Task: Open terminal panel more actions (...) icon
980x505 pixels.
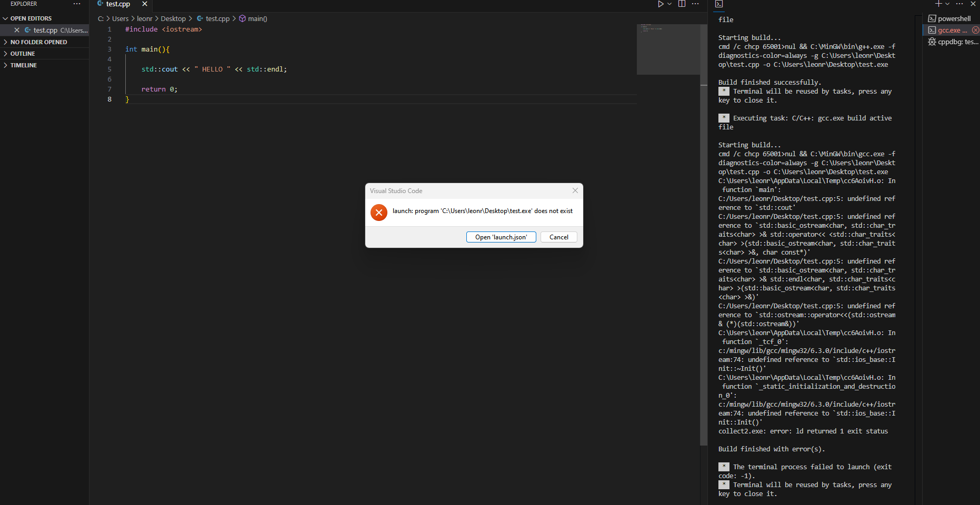Action: (x=960, y=4)
